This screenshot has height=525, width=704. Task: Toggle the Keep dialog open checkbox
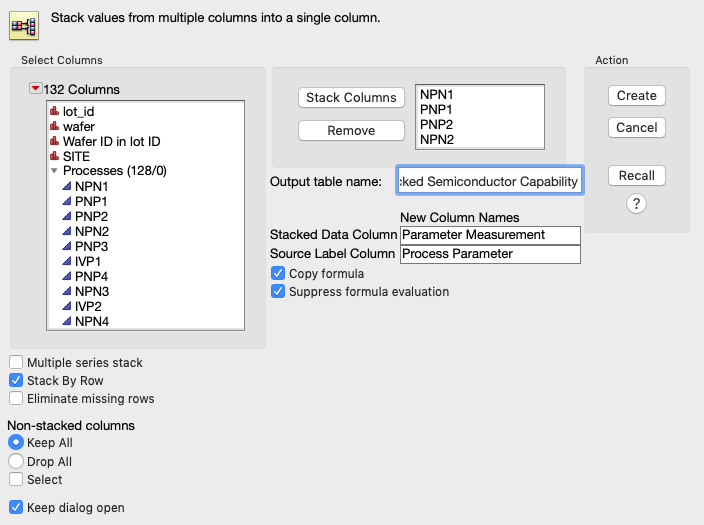tap(16, 508)
